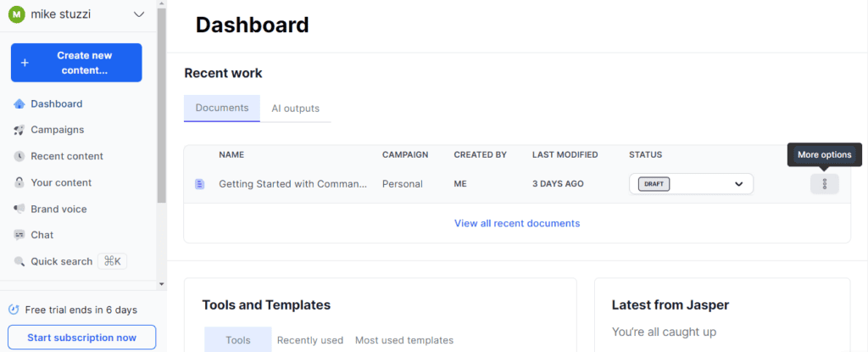Open More options three-dot menu for document

824,184
